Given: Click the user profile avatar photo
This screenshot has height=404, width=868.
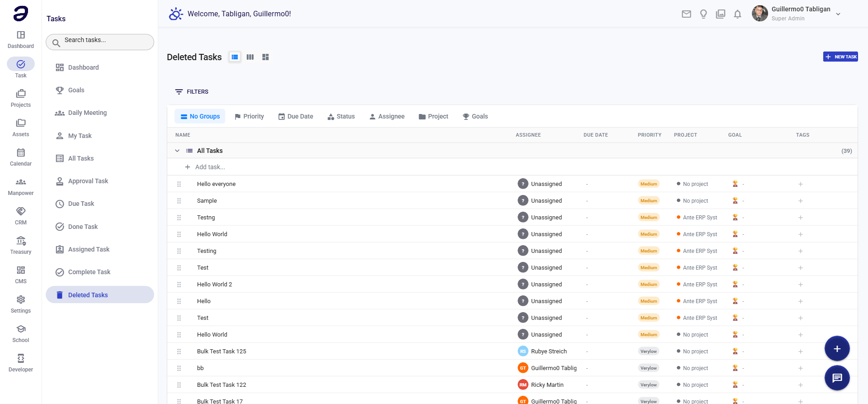Looking at the screenshot, I should tap(760, 14).
